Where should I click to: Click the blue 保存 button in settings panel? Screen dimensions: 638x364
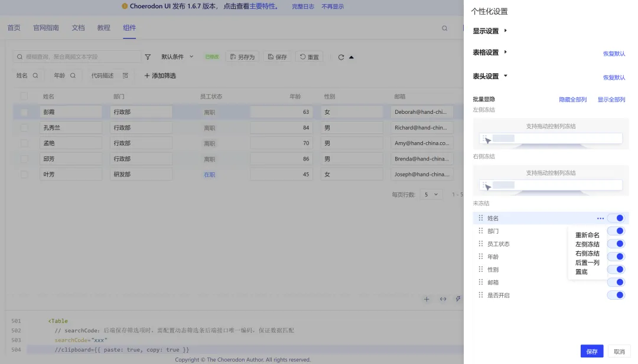coord(591,352)
